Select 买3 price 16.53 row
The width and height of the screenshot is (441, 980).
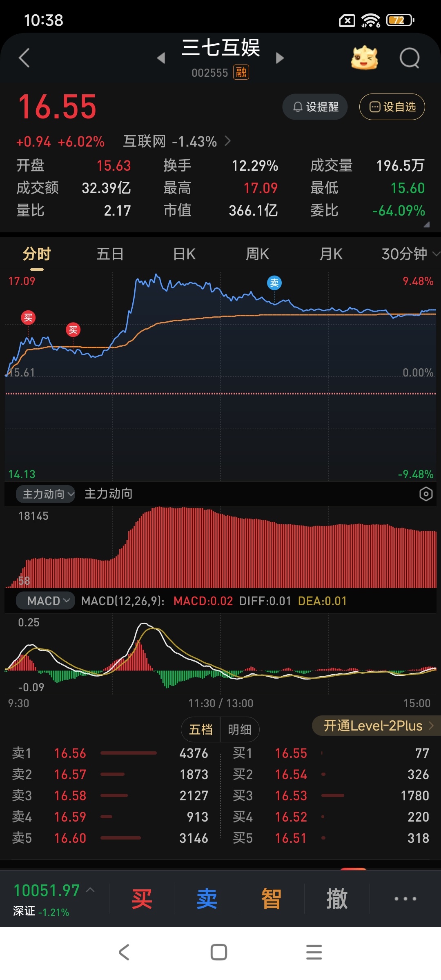[331, 795]
